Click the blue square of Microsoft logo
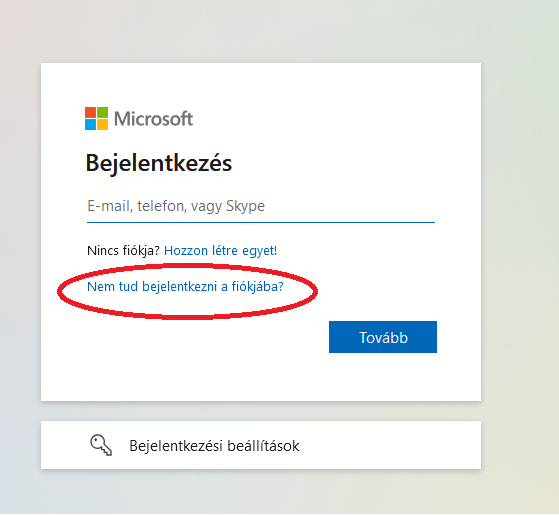Screen dimensions: 559x515 coord(90,124)
